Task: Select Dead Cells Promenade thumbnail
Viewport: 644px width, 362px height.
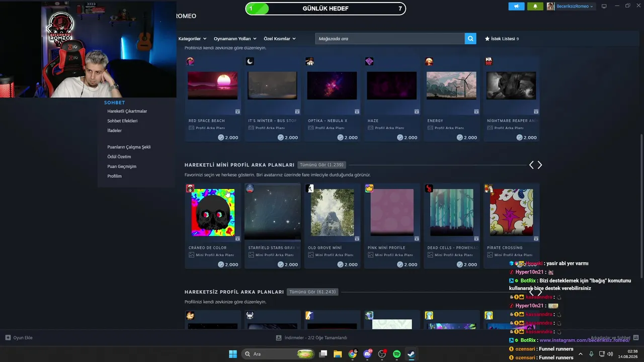Action: coord(452,212)
